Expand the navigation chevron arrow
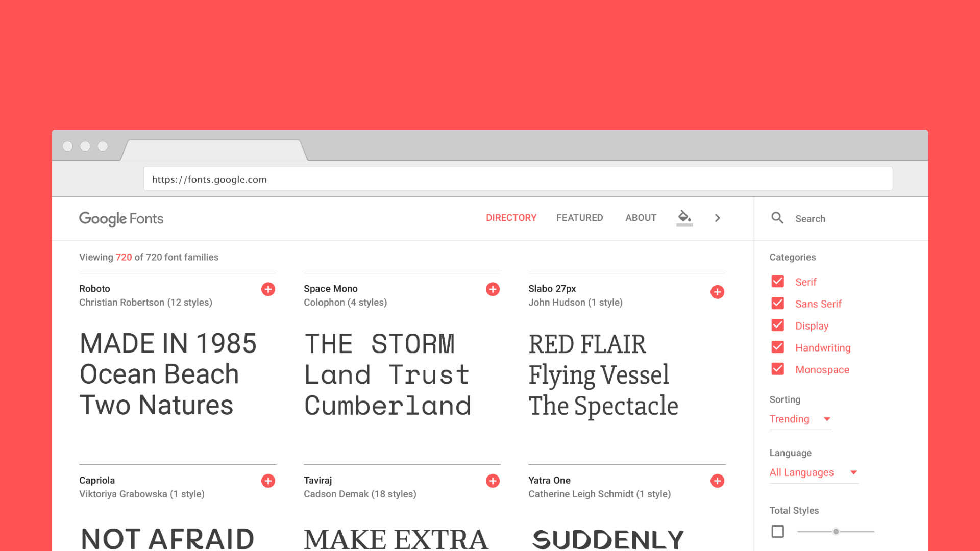 (x=717, y=218)
